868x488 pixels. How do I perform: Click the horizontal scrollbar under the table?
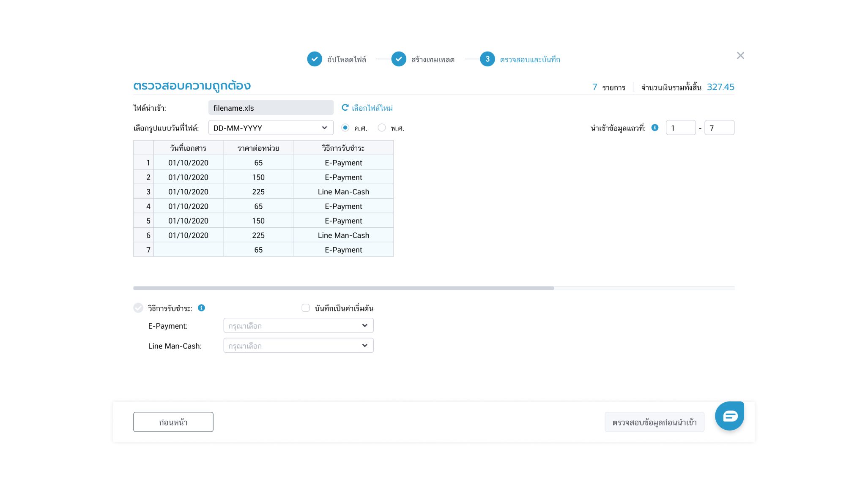pos(343,288)
